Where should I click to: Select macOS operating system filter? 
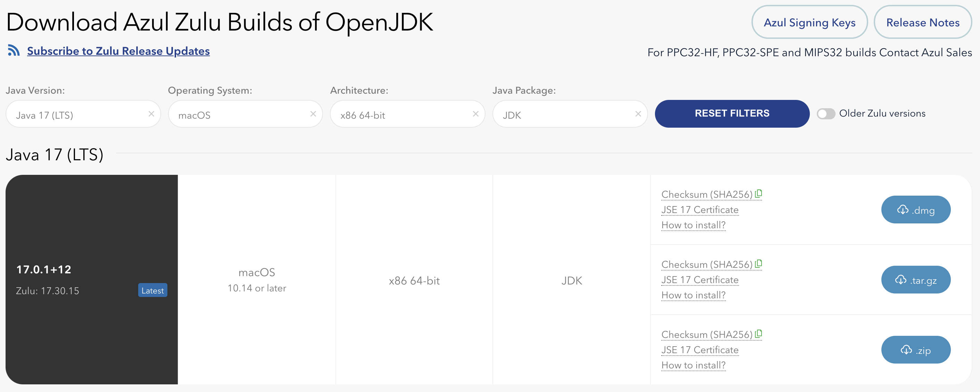click(x=240, y=114)
